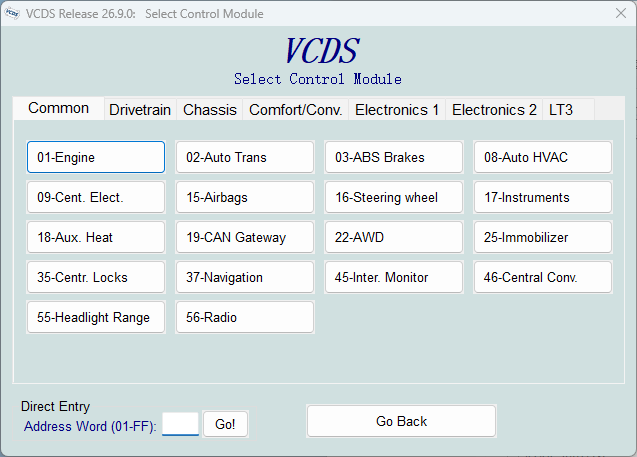The height and width of the screenshot is (457, 637).
Task: Switch to Electronics 2 tab
Action: pyautogui.click(x=494, y=110)
